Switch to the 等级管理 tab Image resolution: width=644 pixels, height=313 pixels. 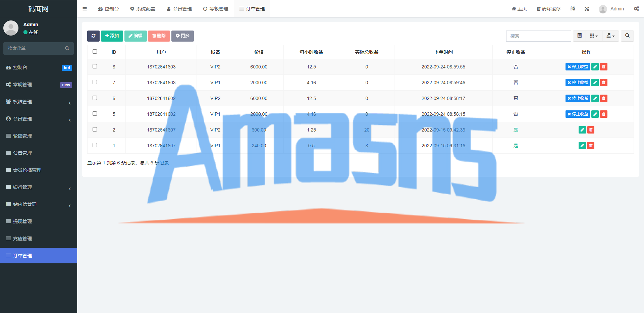tap(216, 9)
